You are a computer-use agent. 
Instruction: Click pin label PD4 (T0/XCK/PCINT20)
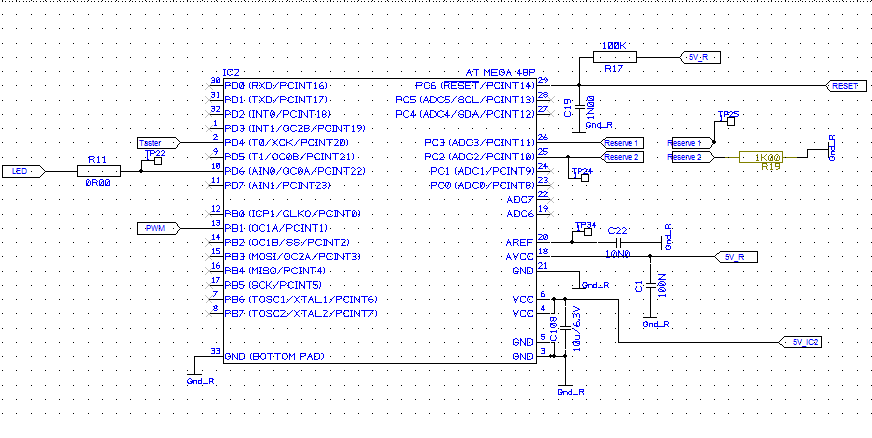coord(286,143)
